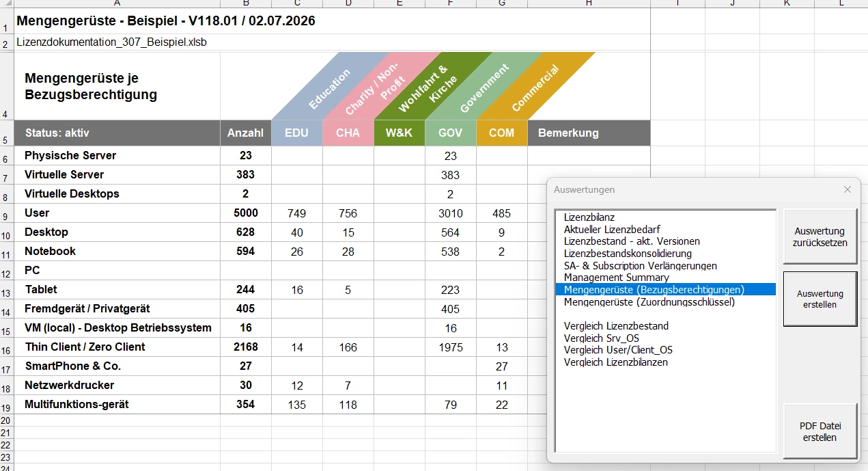Click the SmartPhone & Co. cell
The image size is (868, 471).
(117, 366)
